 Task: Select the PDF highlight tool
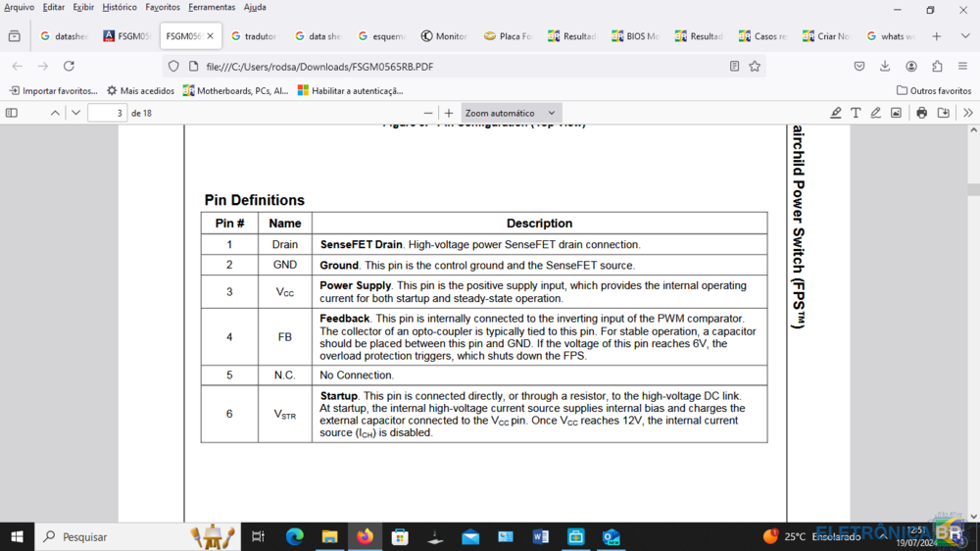pyautogui.click(x=836, y=113)
